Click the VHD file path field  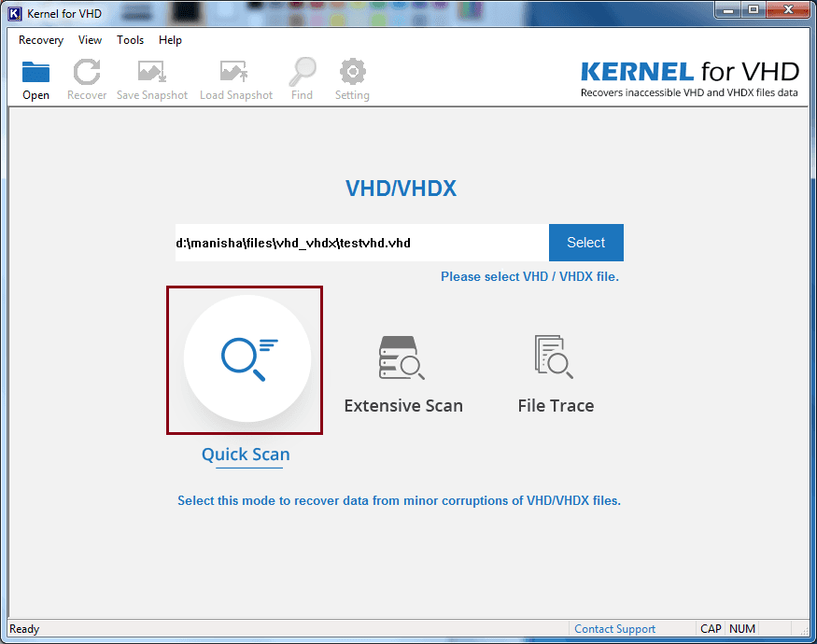pos(362,243)
